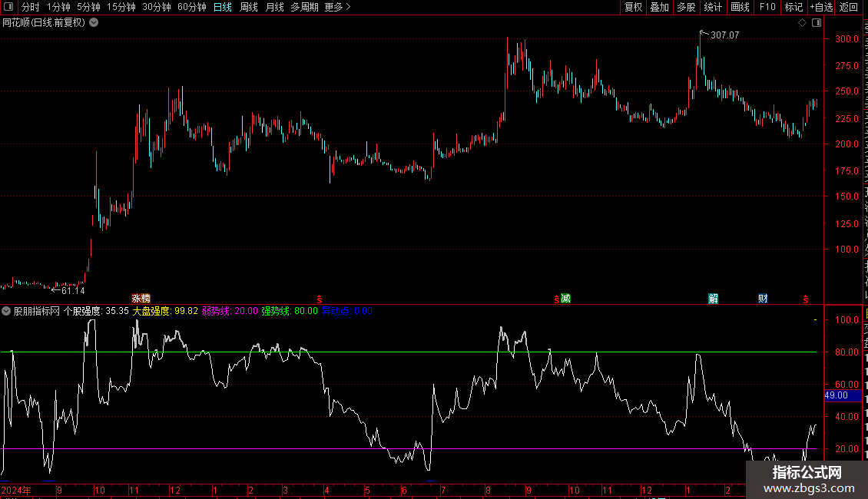Click the yellow 大盘强度: 99.82 label

point(165,311)
